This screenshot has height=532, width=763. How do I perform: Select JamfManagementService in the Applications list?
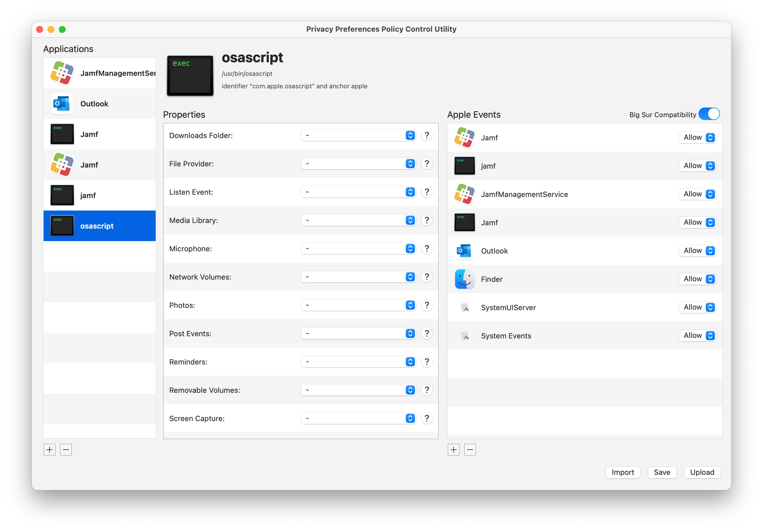tap(99, 73)
